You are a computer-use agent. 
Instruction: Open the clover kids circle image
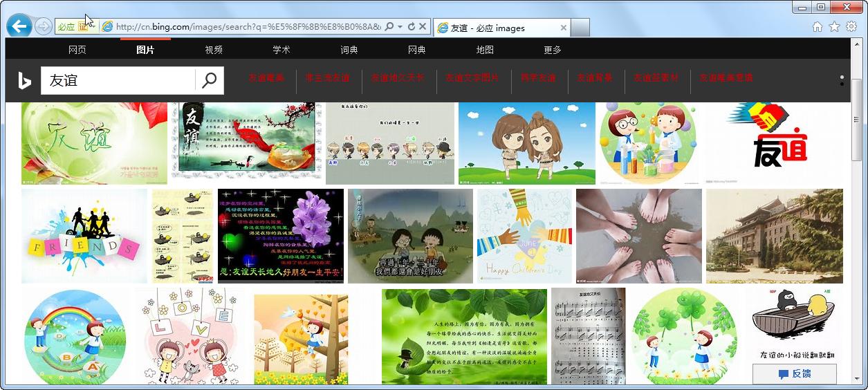click(684, 336)
